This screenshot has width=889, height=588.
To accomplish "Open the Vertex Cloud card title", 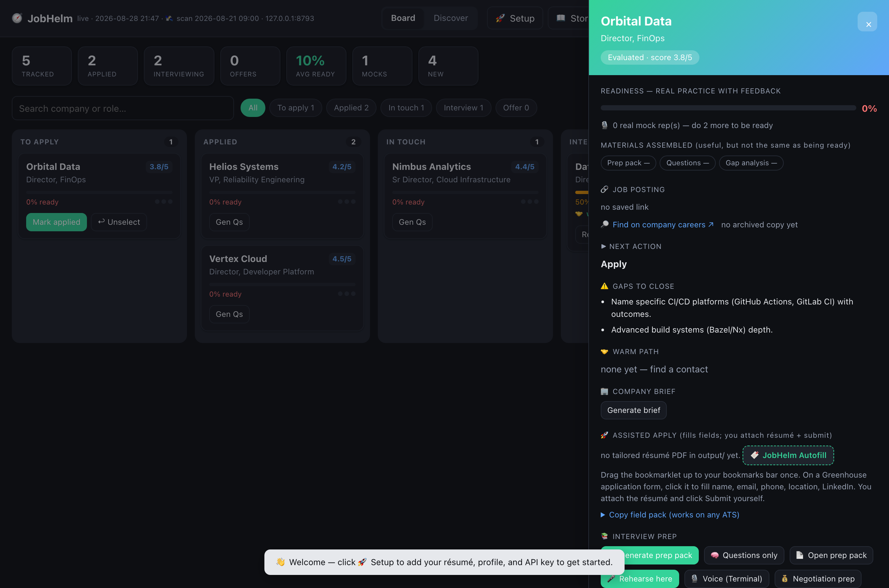I will click(x=238, y=259).
